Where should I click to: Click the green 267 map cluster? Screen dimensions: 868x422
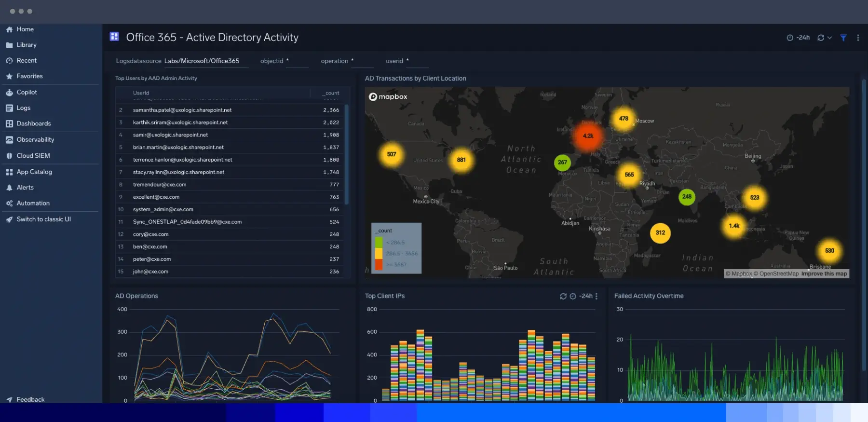562,163
